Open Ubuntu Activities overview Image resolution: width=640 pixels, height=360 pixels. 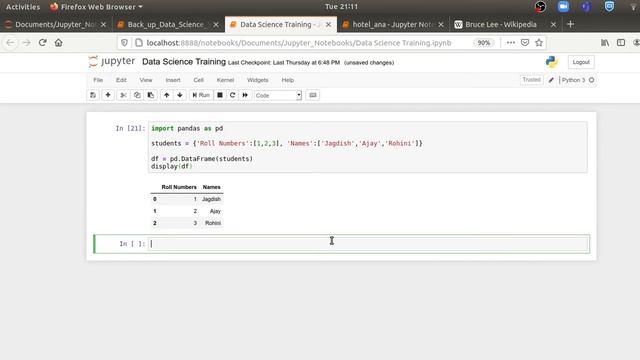[x=23, y=7]
